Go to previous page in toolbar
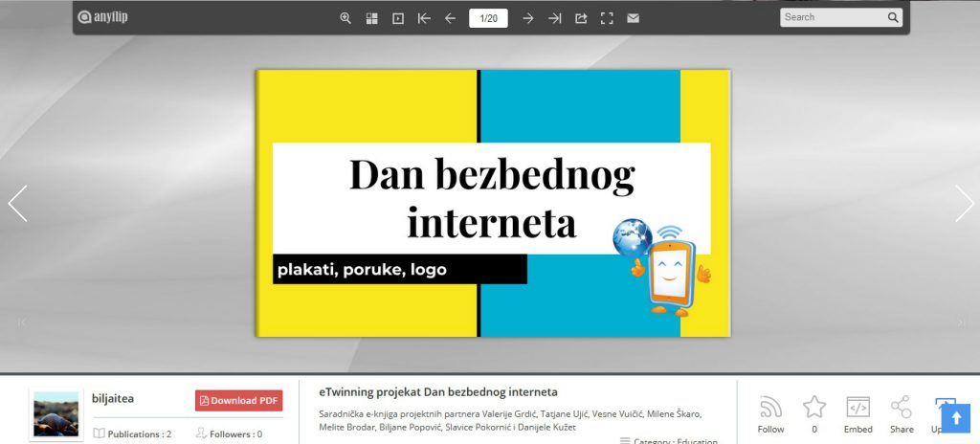 450,18
